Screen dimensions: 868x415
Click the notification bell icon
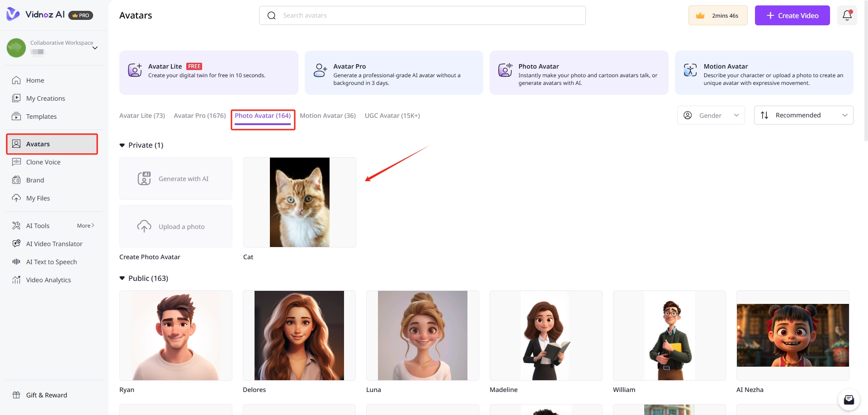pyautogui.click(x=847, y=15)
